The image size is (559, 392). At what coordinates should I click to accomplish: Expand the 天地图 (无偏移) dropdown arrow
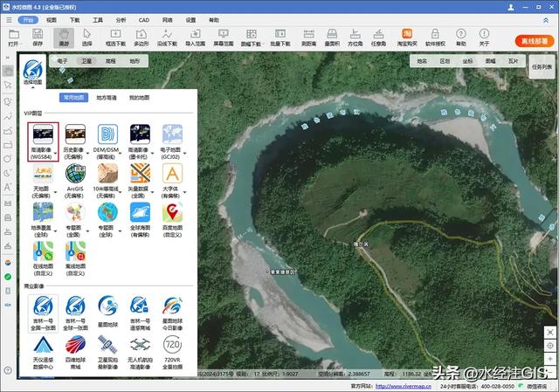(x=56, y=193)
